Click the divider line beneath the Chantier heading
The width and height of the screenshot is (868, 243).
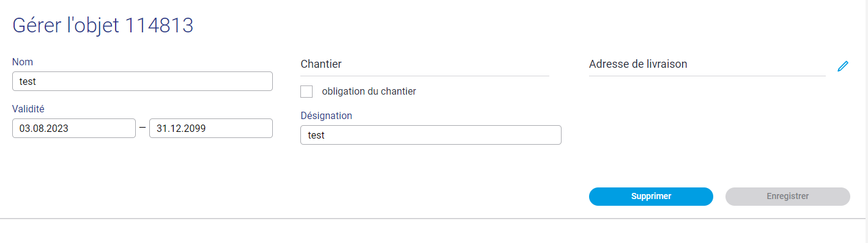(x=425, y=76)
